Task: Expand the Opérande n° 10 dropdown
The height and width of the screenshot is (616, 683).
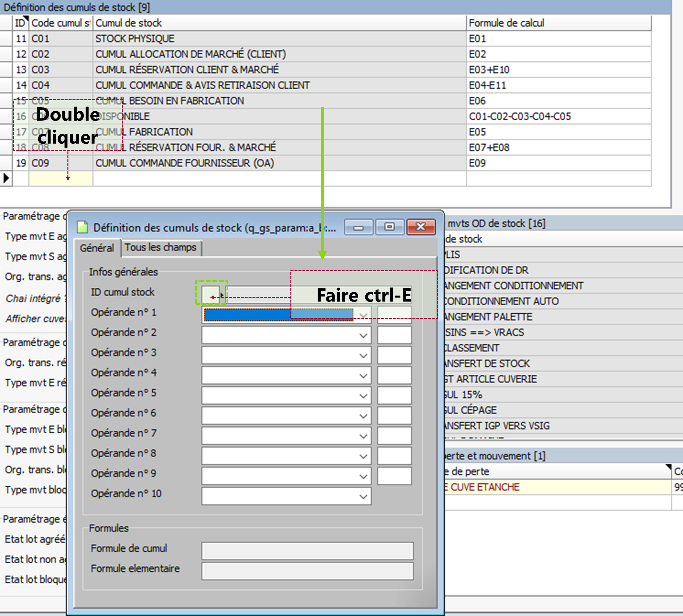Action: click(x=363, y=497)
